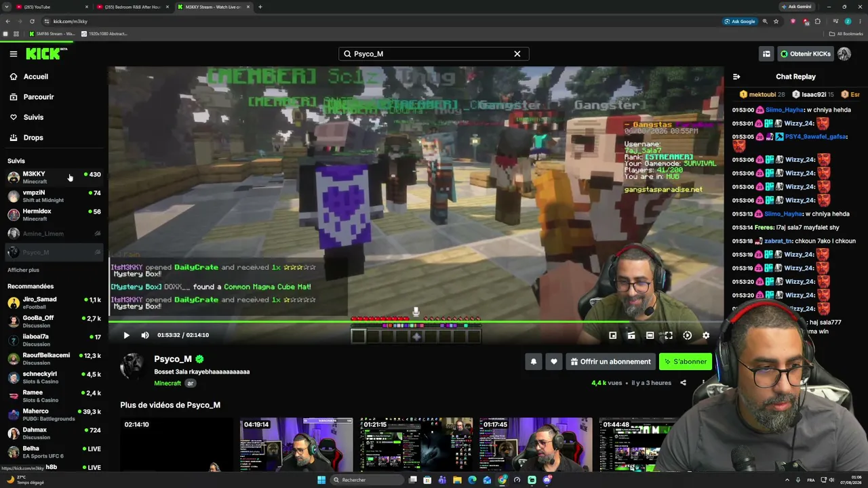Play the paused video
The width and height of the screenshot is (868, 488).
click(126, 335)
